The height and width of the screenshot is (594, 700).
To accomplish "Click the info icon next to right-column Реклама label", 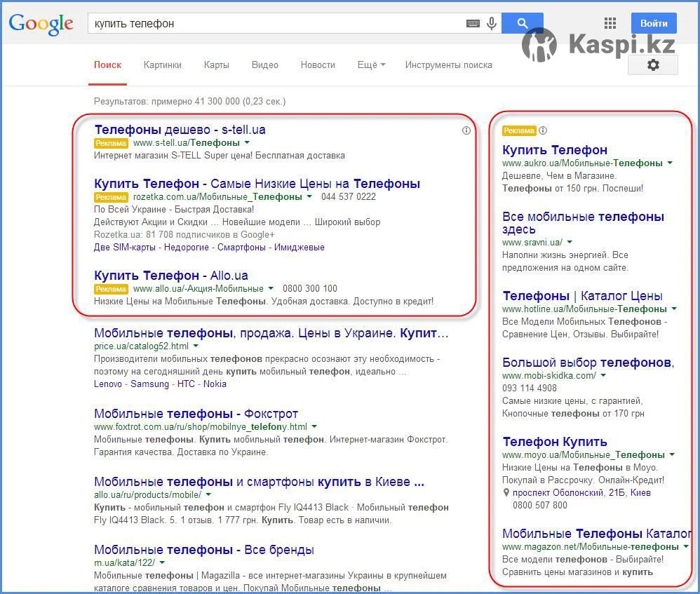I will (x=543, y=130).
